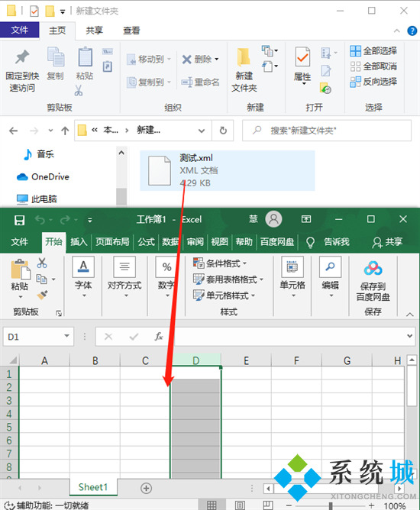Image resolution: width=420 pixels, height=510 pixels.
Task: Click Pin to Quick Access icon in Explorer
Action: click(22, 57)
